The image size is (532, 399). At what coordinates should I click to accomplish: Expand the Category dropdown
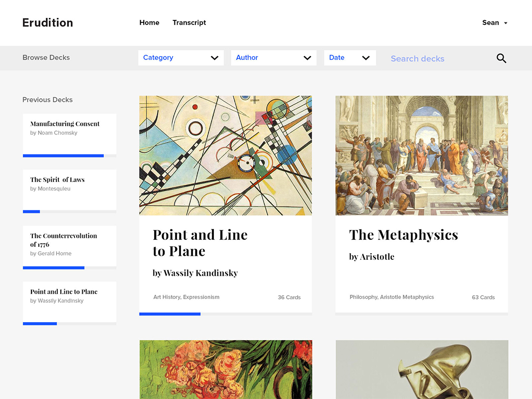point(181,58)
